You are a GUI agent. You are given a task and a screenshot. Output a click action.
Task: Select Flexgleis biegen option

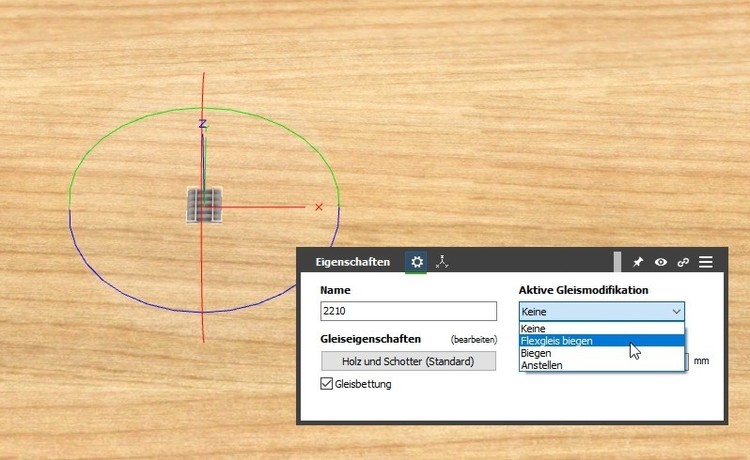click(602, 340)
